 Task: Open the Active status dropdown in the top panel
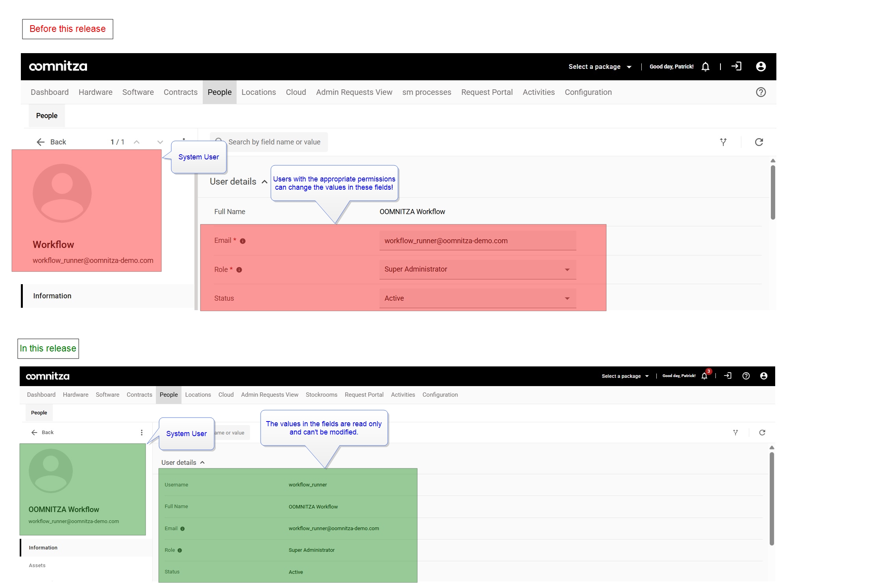tap(478, 298)
